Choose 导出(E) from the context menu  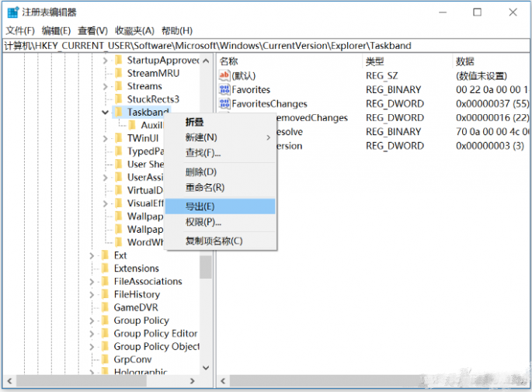pos(200,206)
